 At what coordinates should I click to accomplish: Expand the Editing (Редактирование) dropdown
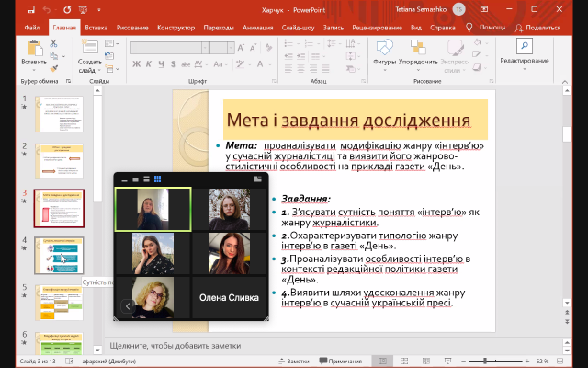click(525, 68)
